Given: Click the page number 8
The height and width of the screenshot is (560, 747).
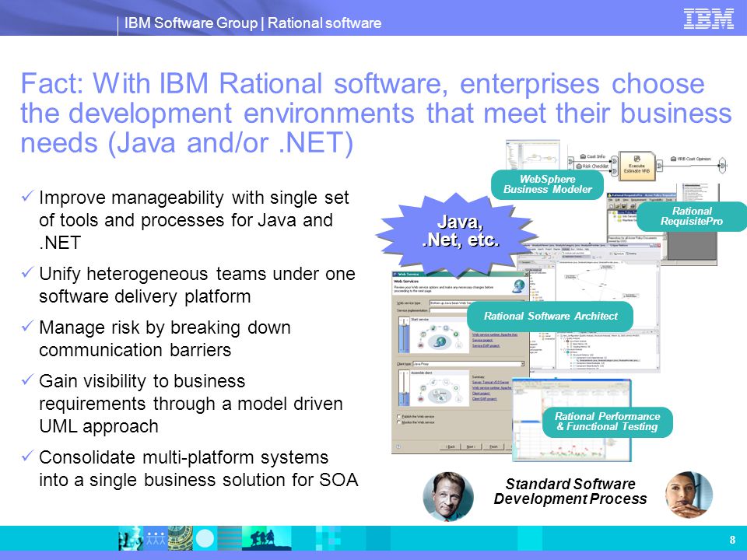Looking at the screenshot, I should click(x=732, y=540).
